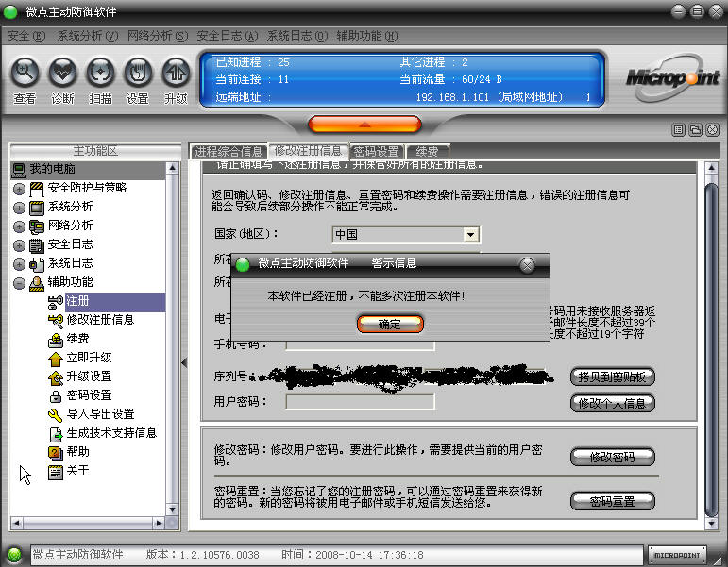
Task: Click the tree panel scroll up arrow
Action: (x=172, y=168)
